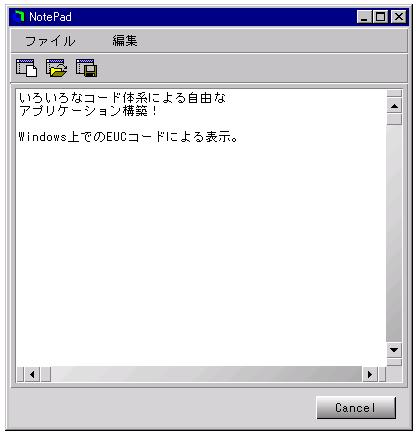Click the horizontal scrollbar right arrow
The height and width of the screenshot is (437, 419).
point(370,374)
